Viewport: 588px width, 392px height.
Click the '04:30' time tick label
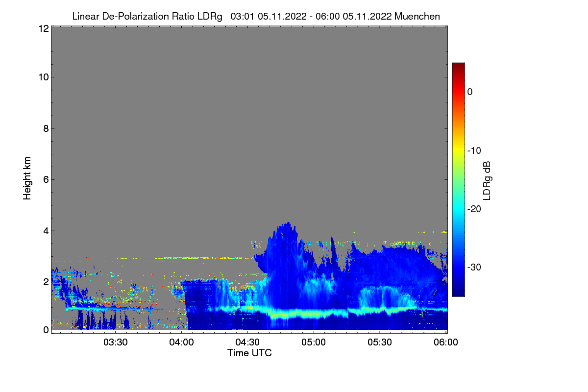[247, 342]
